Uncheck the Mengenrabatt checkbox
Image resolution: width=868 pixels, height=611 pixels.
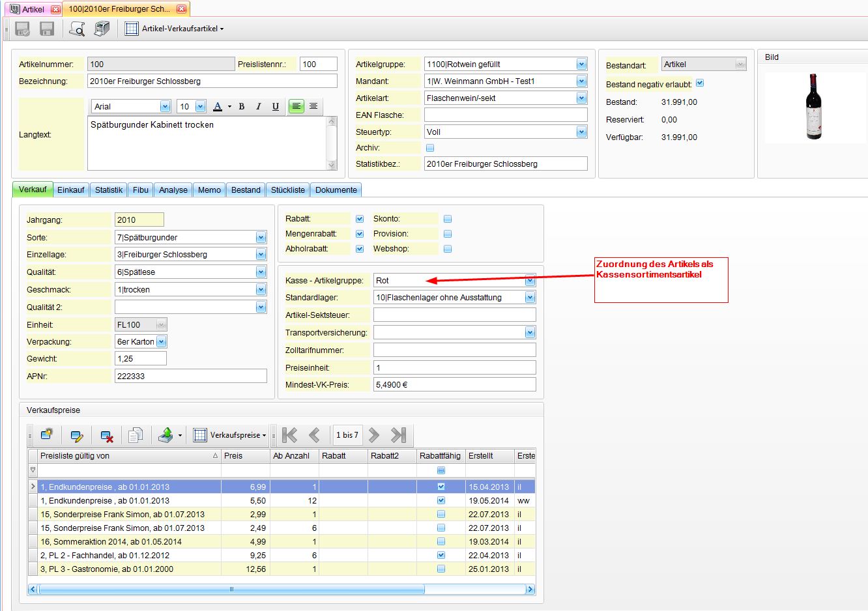coord(360,234)
